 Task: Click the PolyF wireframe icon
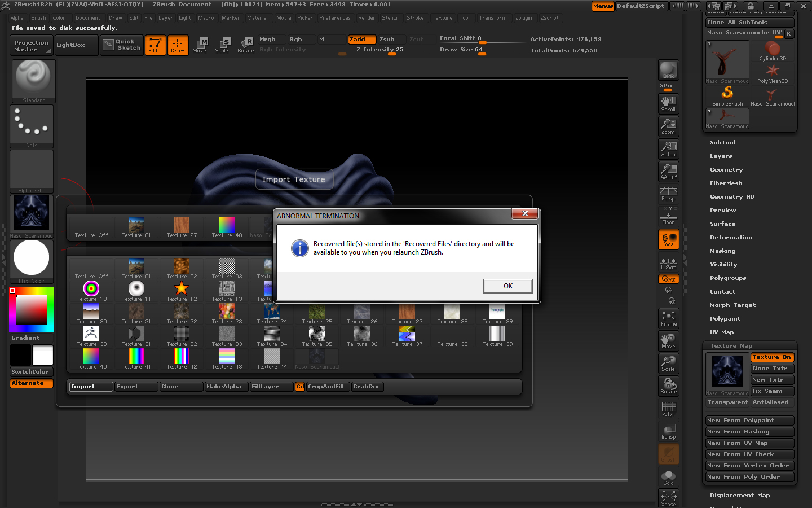(x=668, y=409)
